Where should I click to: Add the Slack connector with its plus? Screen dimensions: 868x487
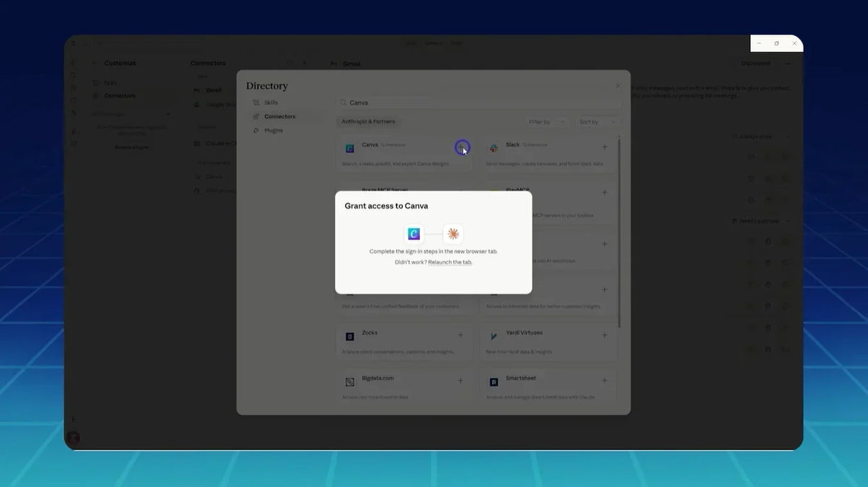click(x=605, y=147)
